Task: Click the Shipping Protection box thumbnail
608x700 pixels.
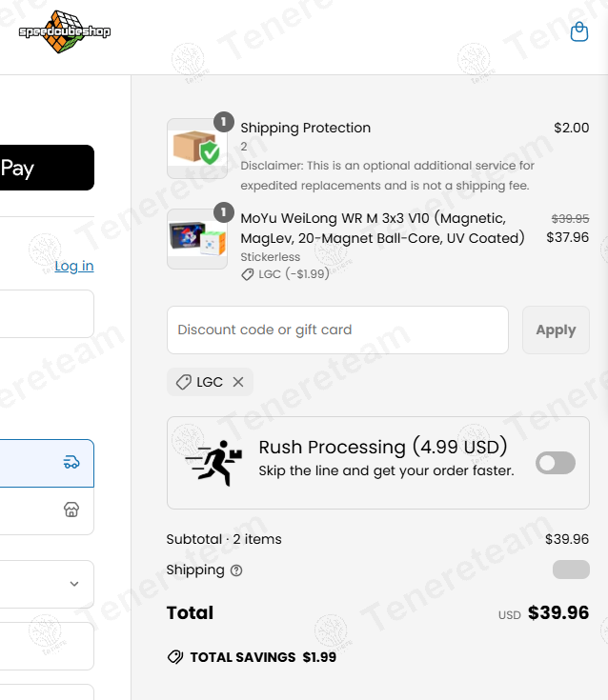Action: click(196, 149)
